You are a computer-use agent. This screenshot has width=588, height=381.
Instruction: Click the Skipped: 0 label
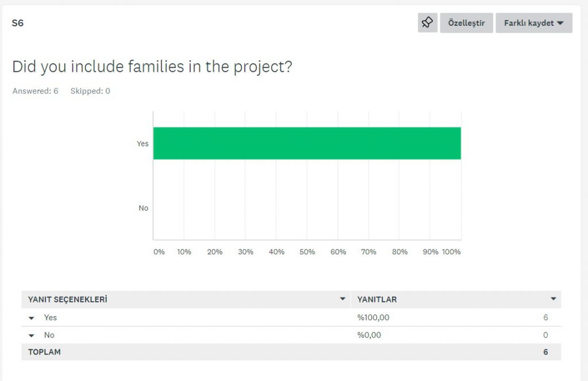click(x=90, y=91)
